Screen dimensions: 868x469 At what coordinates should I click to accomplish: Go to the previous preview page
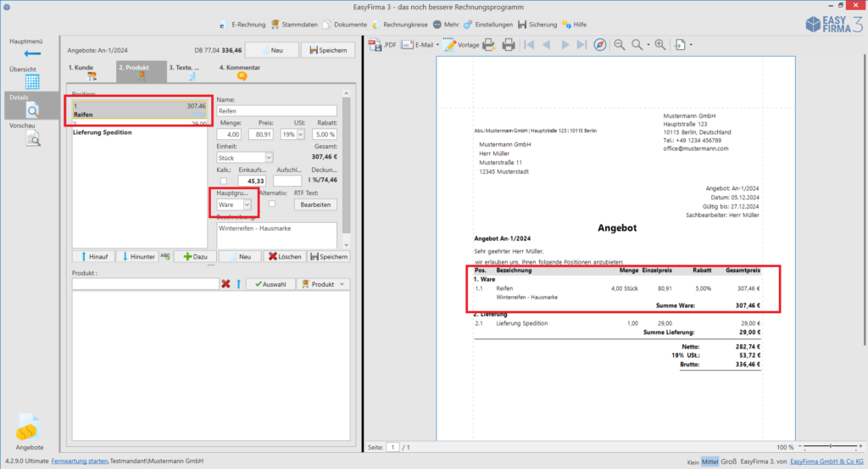pyautogui.click(x=547, y=45)
